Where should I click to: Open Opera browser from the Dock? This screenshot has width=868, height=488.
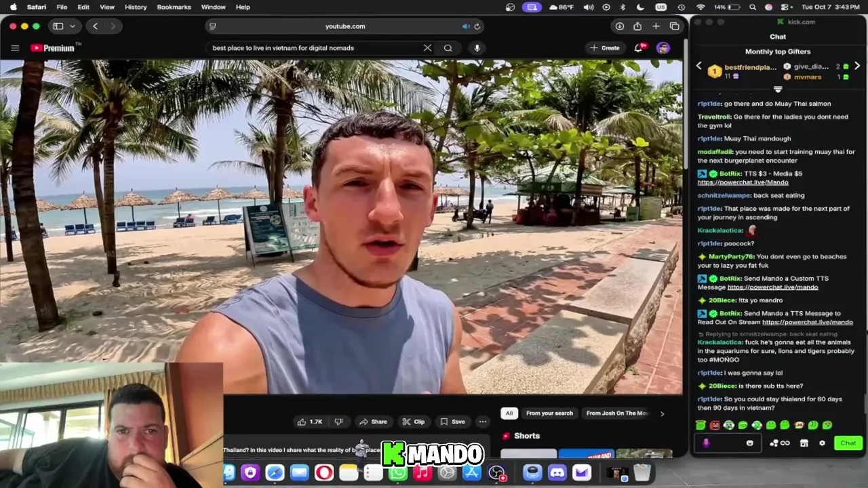coord(324,472)
